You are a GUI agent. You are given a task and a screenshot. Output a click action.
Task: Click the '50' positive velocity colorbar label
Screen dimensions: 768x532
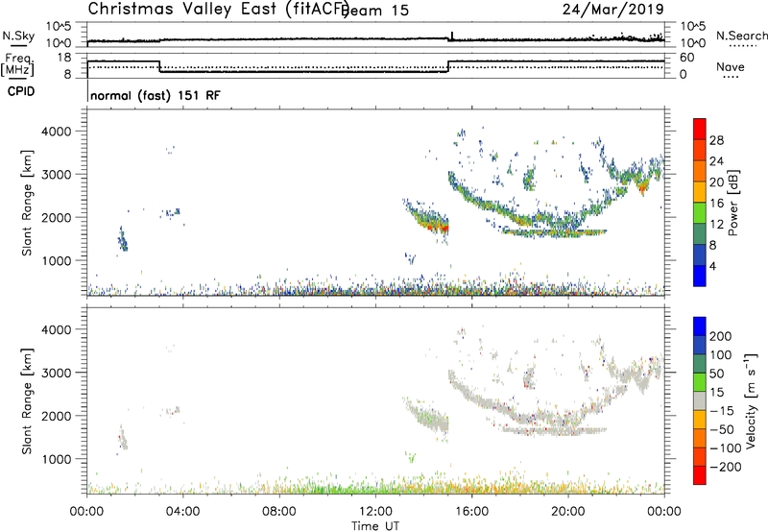[x=716, y=374]
